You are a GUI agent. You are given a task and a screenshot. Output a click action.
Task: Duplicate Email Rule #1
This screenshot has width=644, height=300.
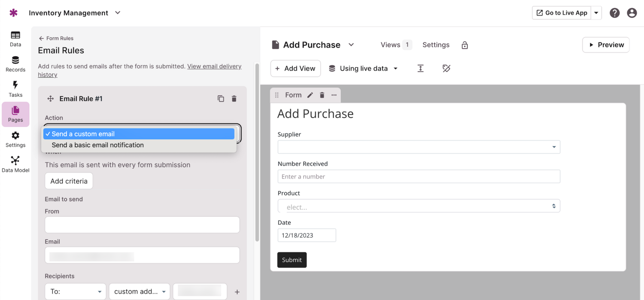pyautogui.click(x=221, y=99)
